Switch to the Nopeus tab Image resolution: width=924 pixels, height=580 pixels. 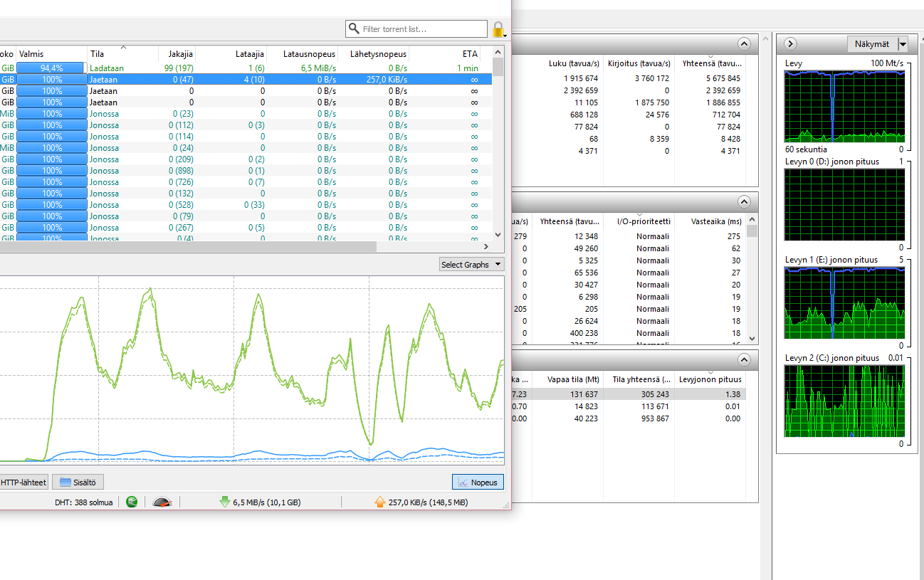tap(478, 482)
